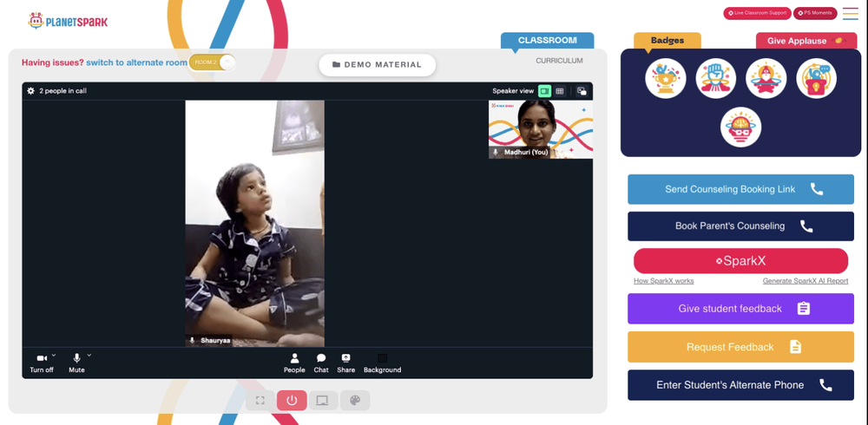Viewport: 868px width, 425px height.
Task: Click Book Parent's Counseling
Action: click(x=740, y=226)
